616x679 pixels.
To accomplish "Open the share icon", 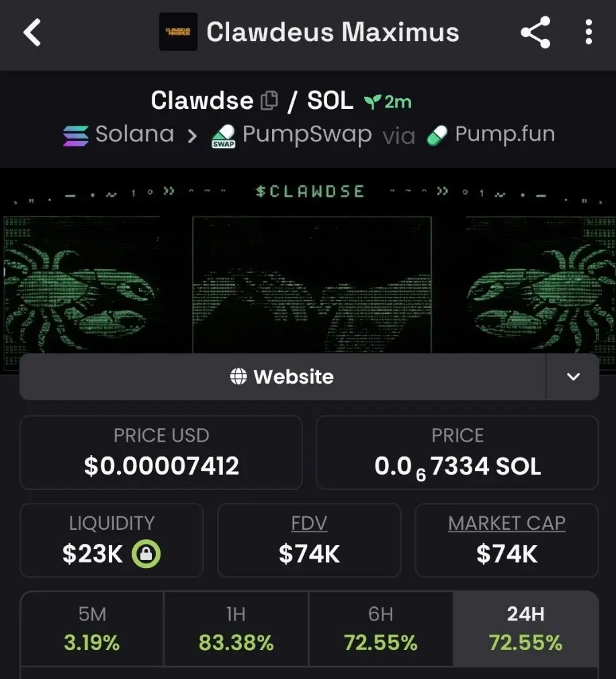I will (535, 32).
